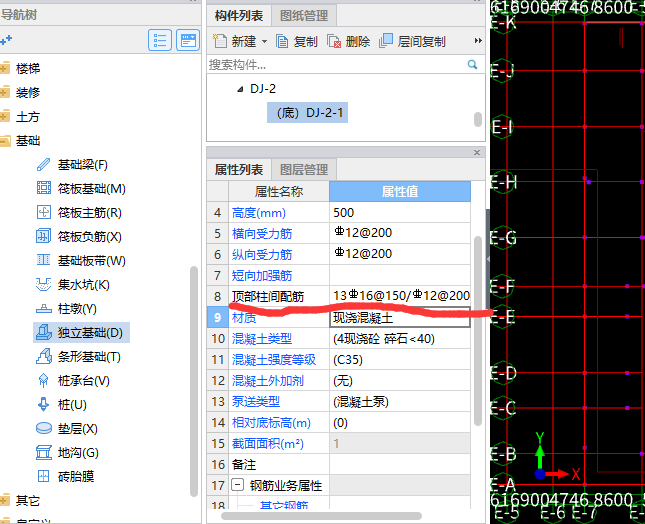Click the 高度(mm) value 500
This screenshot has width=645, height=524.
click(x=400, y=213)
